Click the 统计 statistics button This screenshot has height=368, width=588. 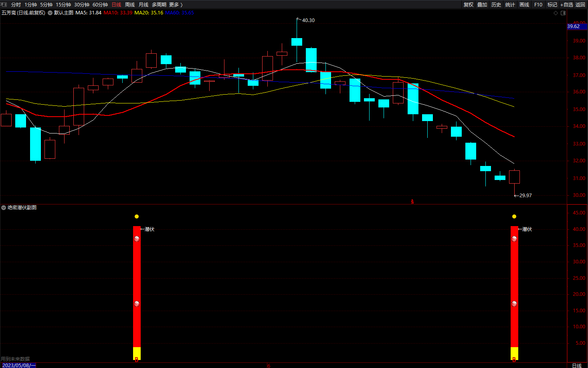[510, 5]
